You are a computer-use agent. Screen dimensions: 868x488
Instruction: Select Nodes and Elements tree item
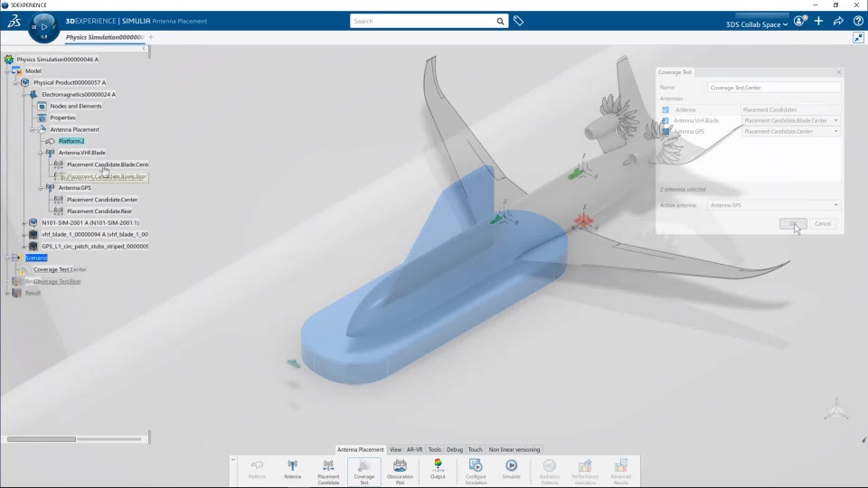tap(76, 107)
